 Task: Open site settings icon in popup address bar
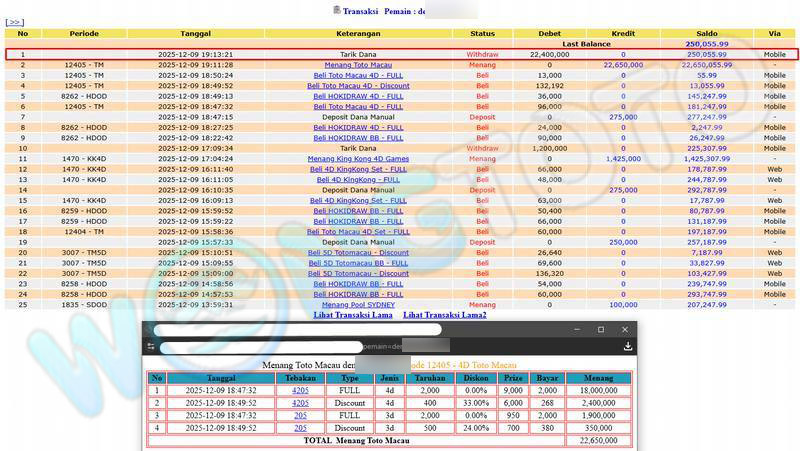pos(151,347)
